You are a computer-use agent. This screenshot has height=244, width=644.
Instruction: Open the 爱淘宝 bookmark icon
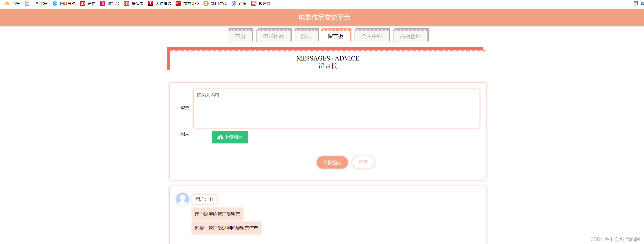[x=126, y=3]
